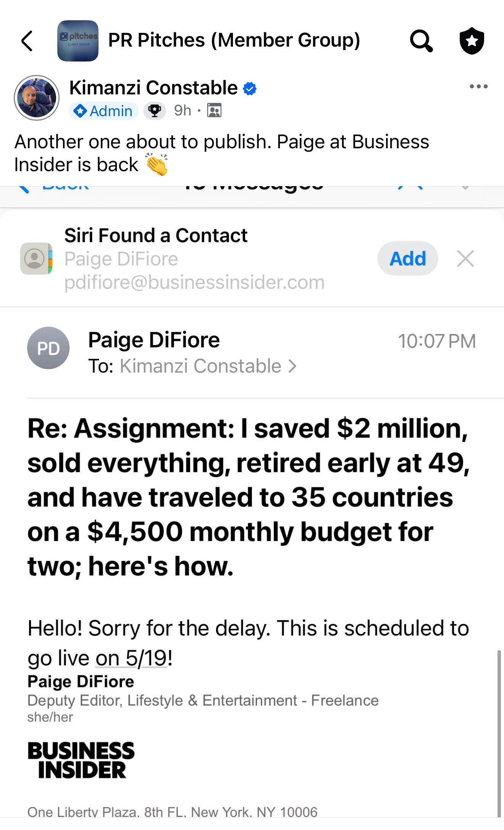This screenshot has height=830, width=504.
Task: Open the PR Pitches group logo
Action: pos(78,41)
